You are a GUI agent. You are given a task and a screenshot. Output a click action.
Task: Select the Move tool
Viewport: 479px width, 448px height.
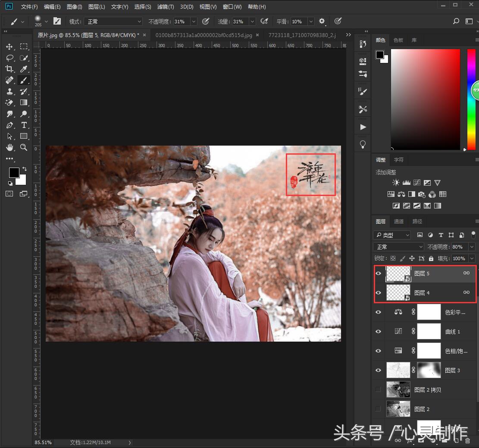click(x=9, y=47)
